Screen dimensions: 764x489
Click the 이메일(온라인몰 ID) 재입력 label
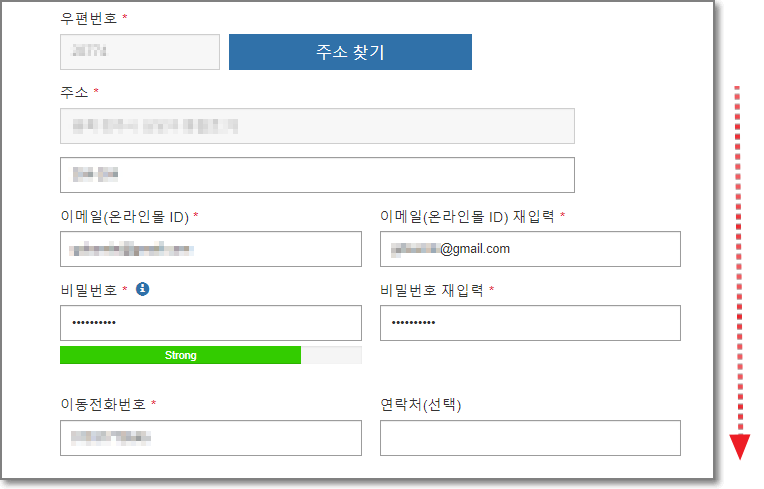pyautogui.click(x=467, y=216)
